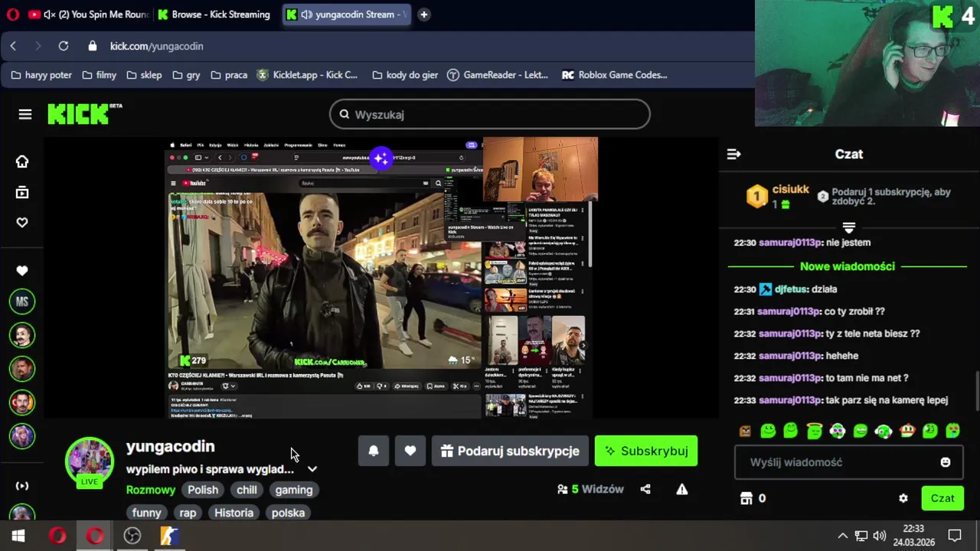Share the stream with the share icon
The width and height of the screenshot is (980, 551).
645,489
